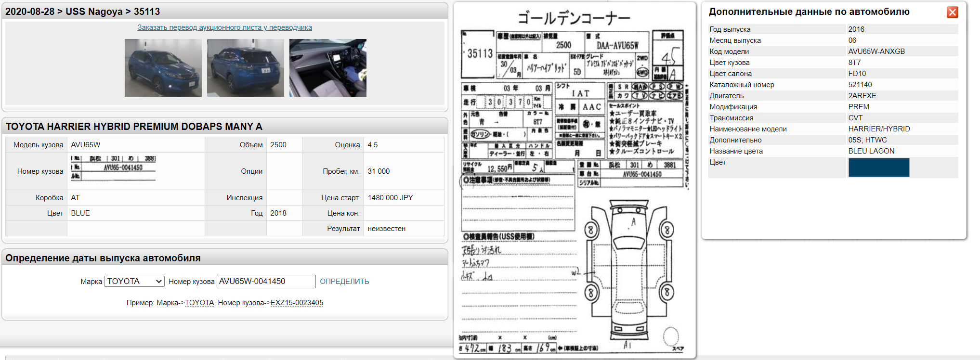Click the BLEU LAGON color swatch
Viewport: 980px width, 360px height.
click(878, 167)
